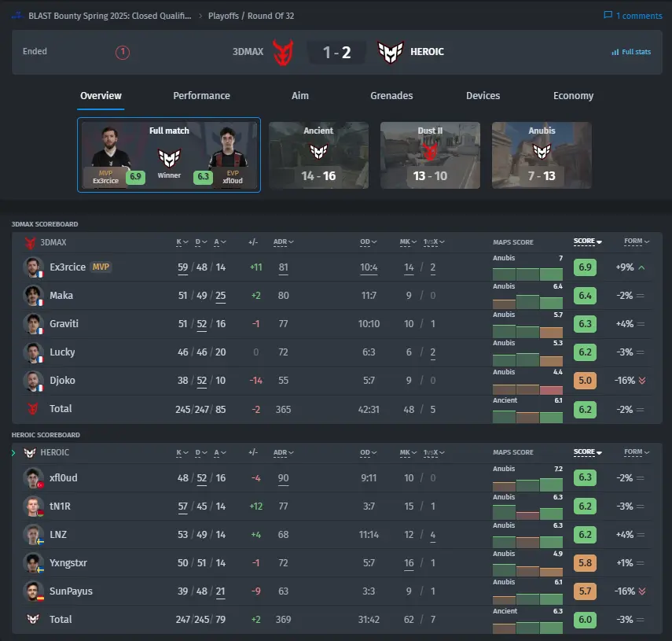Click Ex3rcice's player avatar
Image resolution: width=672 pixels, height=641 pixels.
pyautogui.click(x=33, y=267)
